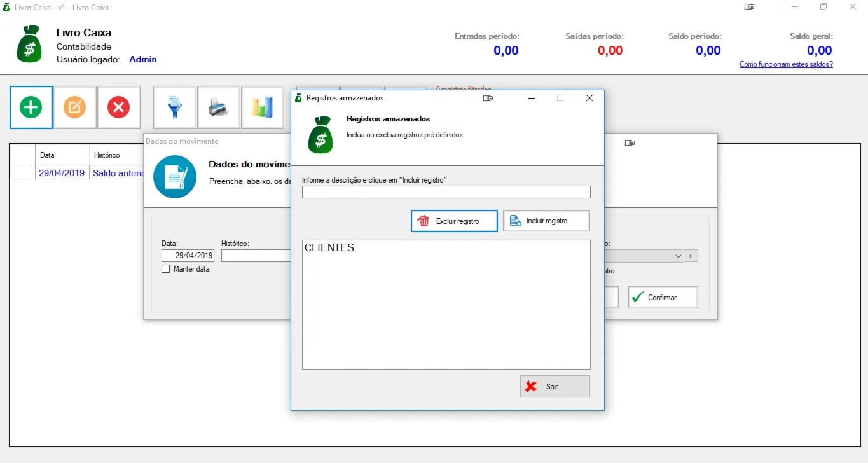Image resolution: width=868 pixels, height=463 pixels.
Task: Click the Dados do movimento document icon
Action: coord(175,176)
